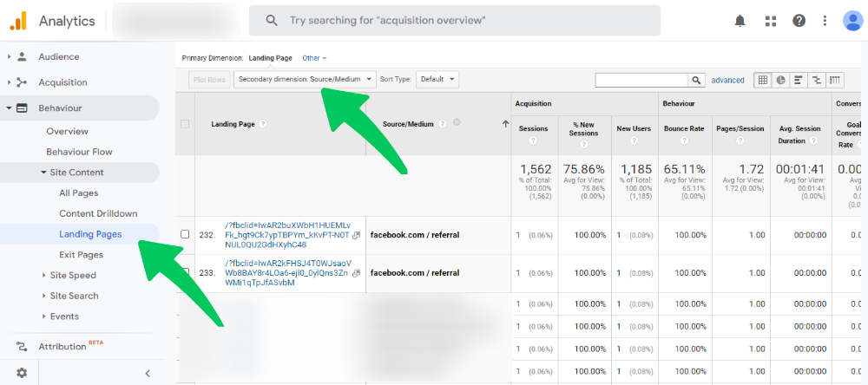Open Behaviour Overview report
The width and height of the screenshot is (868, 385).
67,131
